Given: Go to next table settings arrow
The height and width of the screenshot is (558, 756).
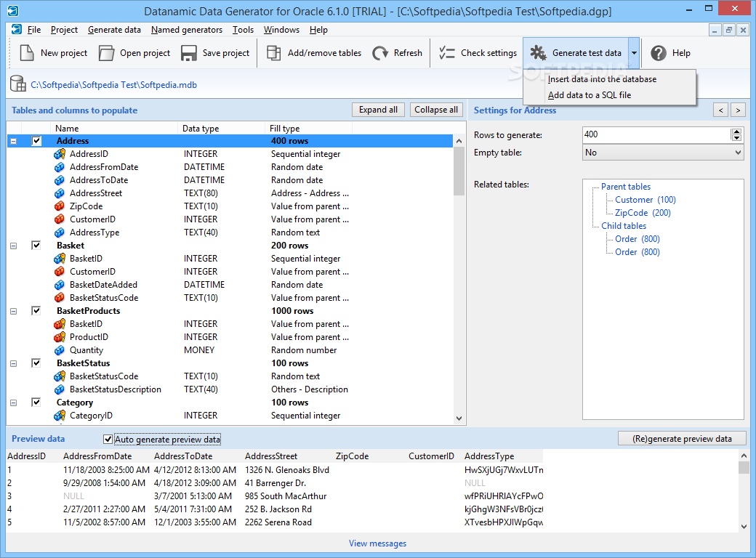Looking at the screenshot, I should coord(738,110).
